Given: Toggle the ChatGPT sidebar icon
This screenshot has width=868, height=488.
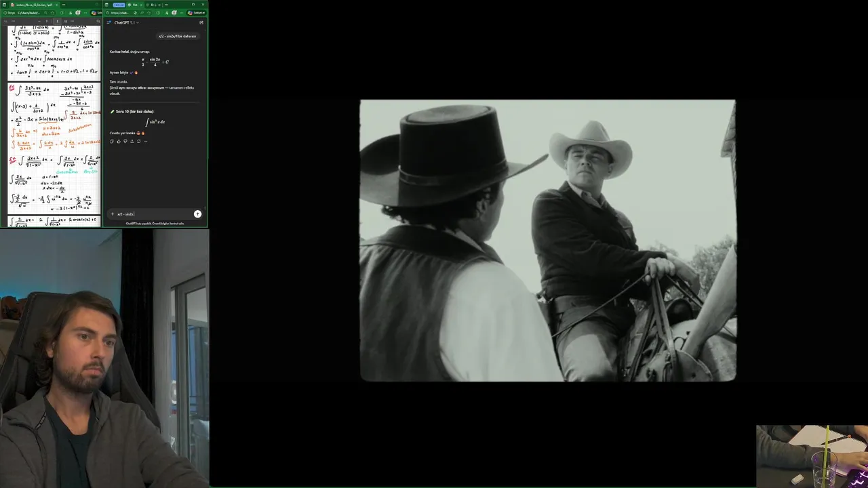Looking at the screenshot, I should click(x=108, y=22).
